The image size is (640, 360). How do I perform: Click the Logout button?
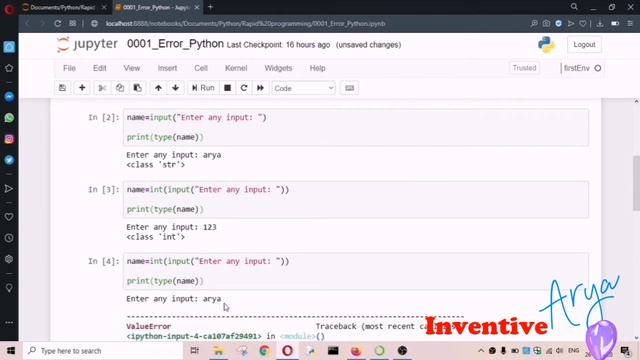pyautogui.click(x=584, y=44)
